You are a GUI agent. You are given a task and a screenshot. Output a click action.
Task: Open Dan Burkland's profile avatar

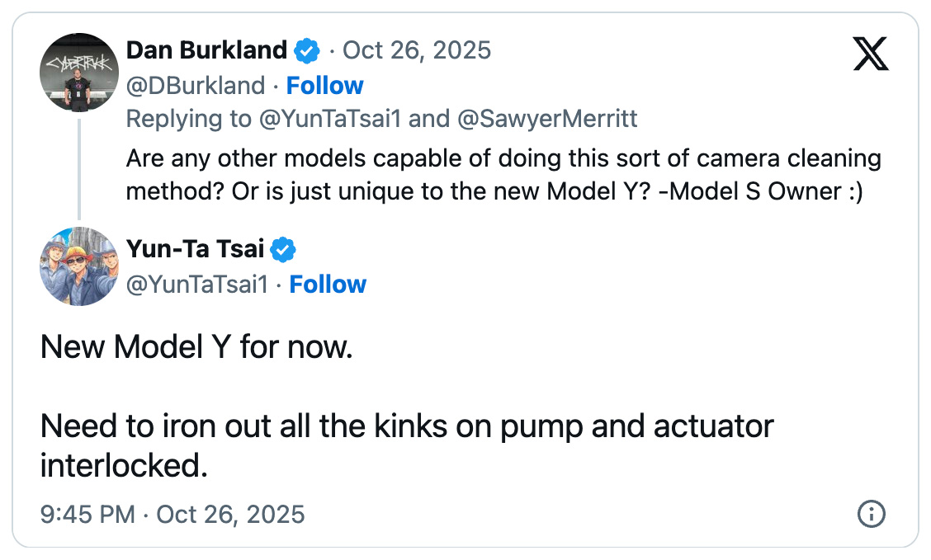point(79,73)
